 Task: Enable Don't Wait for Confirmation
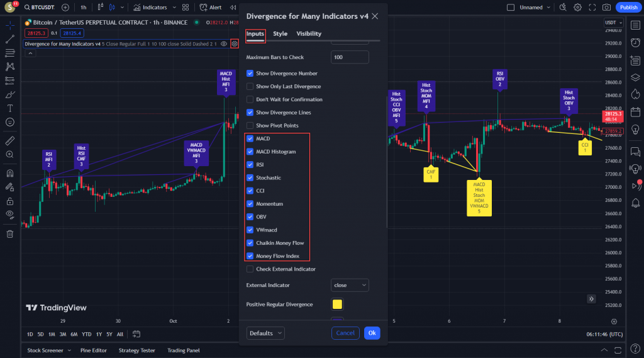point(250,99)
